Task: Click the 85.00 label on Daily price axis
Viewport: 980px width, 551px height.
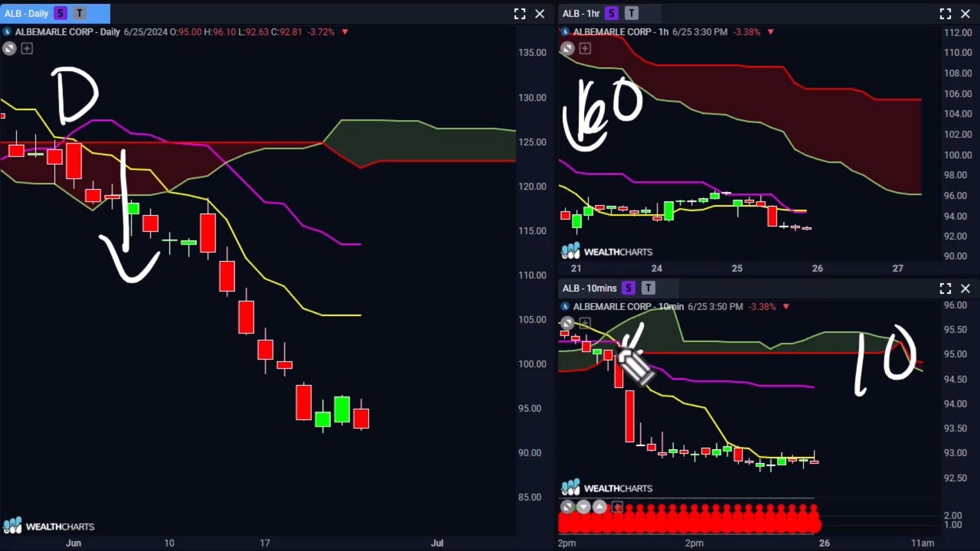Action: pyautogui.click(x=530, y=497)
